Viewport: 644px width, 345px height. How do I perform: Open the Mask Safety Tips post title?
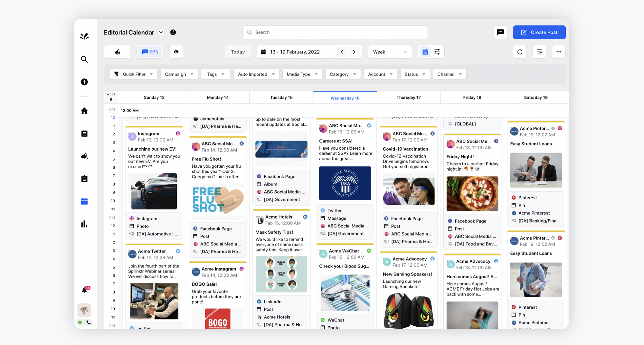pos(274,232)
